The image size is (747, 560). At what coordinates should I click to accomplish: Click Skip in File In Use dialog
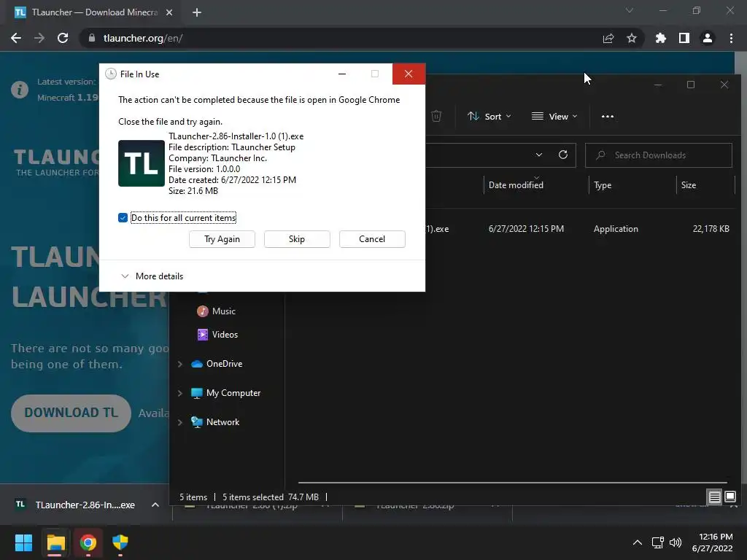[x=297, y=239]
